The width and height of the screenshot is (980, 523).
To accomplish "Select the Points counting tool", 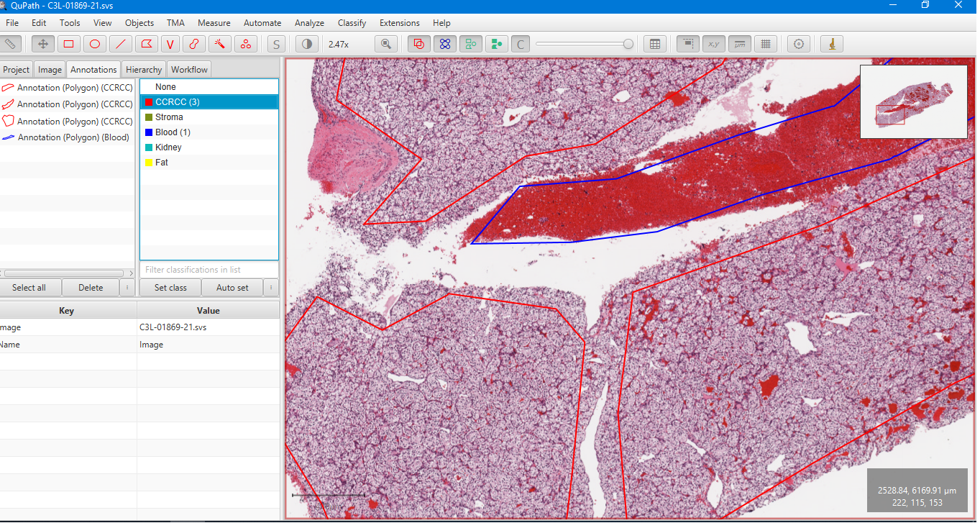I will pyautogui.click(x=246, y=44).
